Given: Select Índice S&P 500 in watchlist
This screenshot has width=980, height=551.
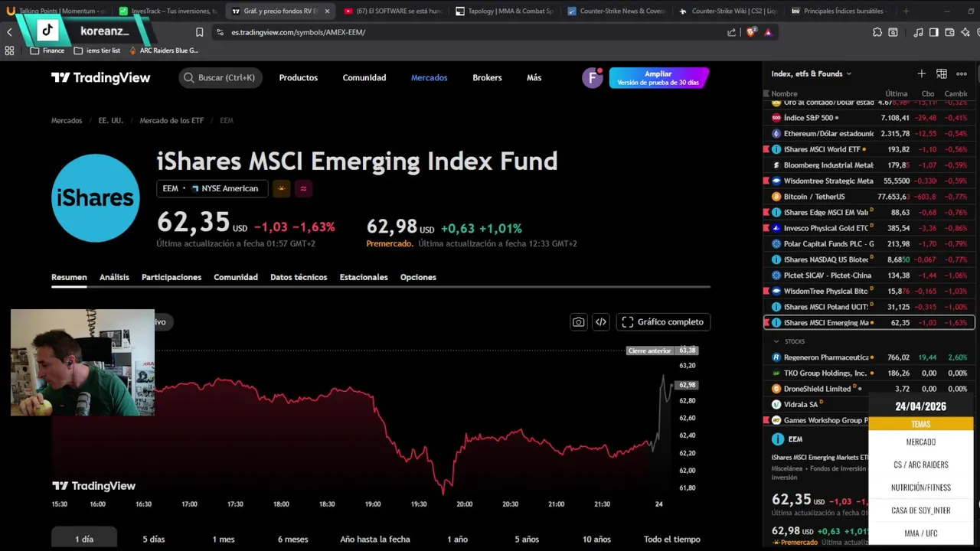Looking at the screenshot, I should pyautogui.click(x=870, y=118).
